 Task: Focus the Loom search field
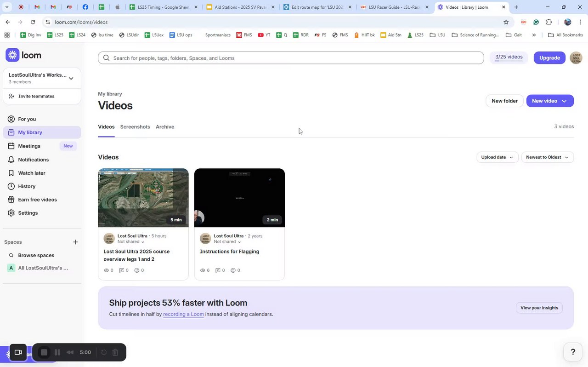pos(291,58)
